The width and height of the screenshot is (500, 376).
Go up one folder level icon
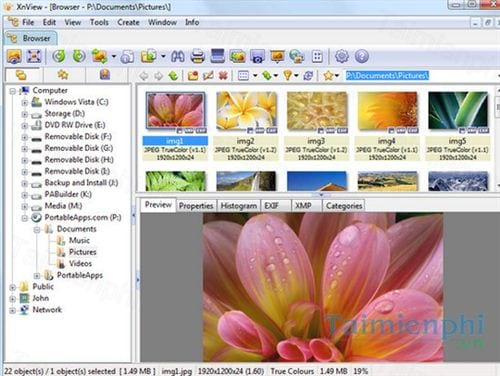pos(173,76)
